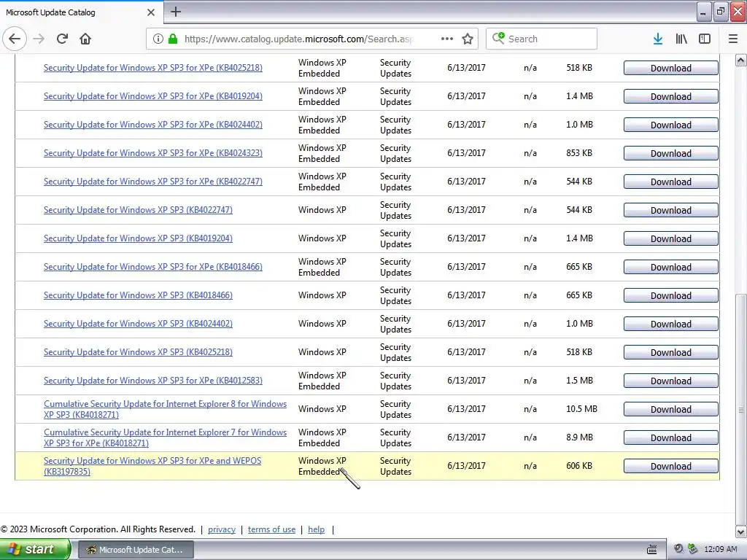Open Security Update XPe KB4024402 link
747x560 pixels.
click(153, 125)
